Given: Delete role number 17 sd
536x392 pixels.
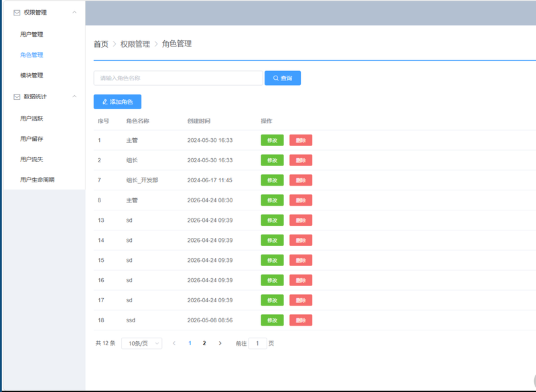Looking at the screenshot, I should click(x=301, y=300).
